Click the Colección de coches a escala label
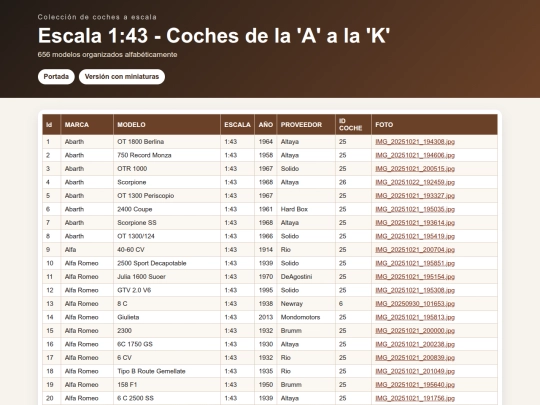This screenshot has height=405, width=540. click(97, 17)
